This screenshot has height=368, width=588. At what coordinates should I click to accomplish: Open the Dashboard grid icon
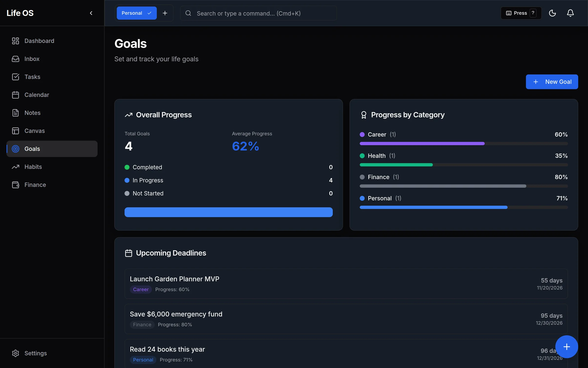click(x=15, y=41)
